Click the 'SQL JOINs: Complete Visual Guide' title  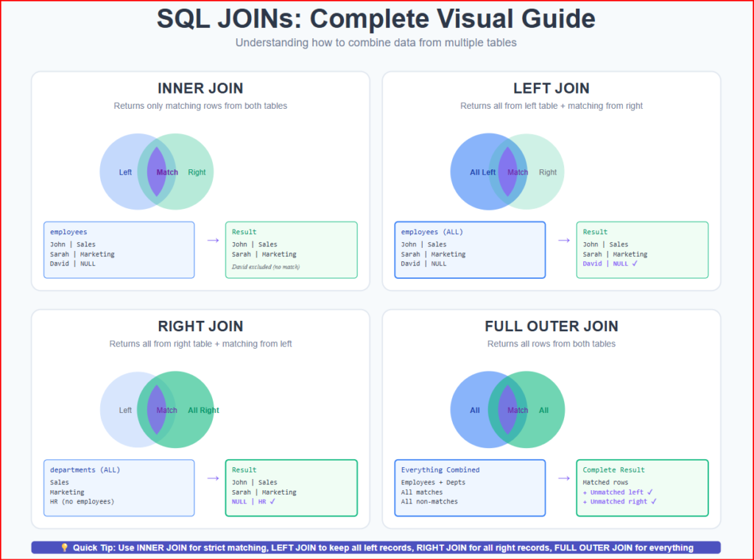(x=376, y=19)
